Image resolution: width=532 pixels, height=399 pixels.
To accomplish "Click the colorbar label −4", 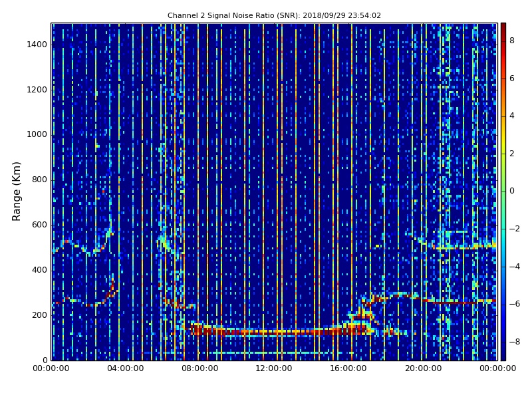I will coord(515,267).
